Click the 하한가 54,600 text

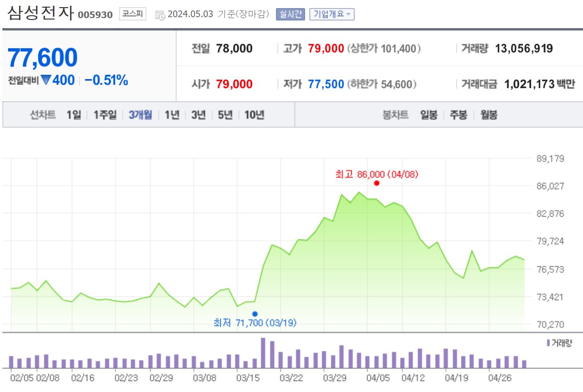(382, 84)
